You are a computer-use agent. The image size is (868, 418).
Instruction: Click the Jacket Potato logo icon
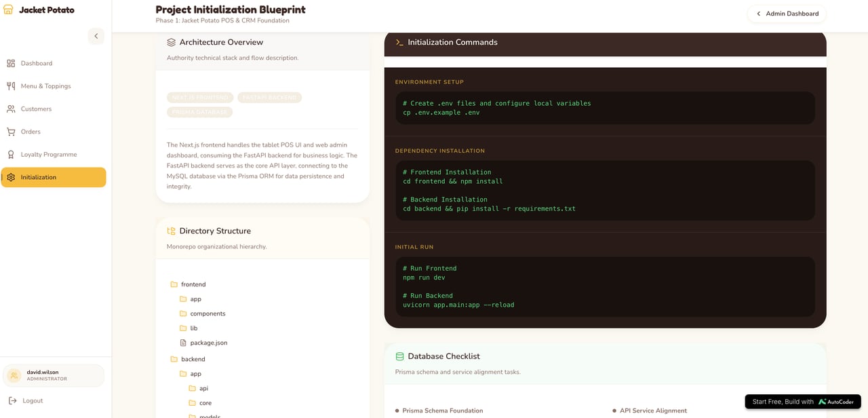[x=8, y=10]
